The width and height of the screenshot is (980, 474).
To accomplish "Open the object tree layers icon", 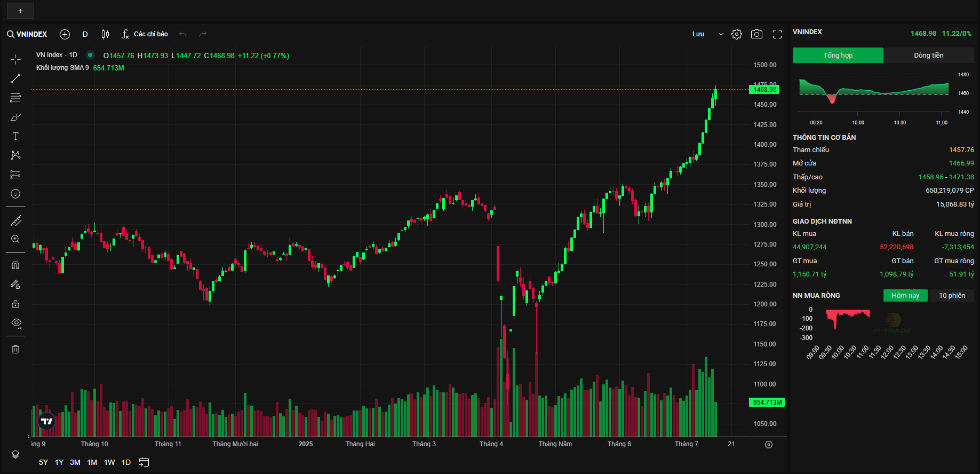I will (x=15, y=454).
